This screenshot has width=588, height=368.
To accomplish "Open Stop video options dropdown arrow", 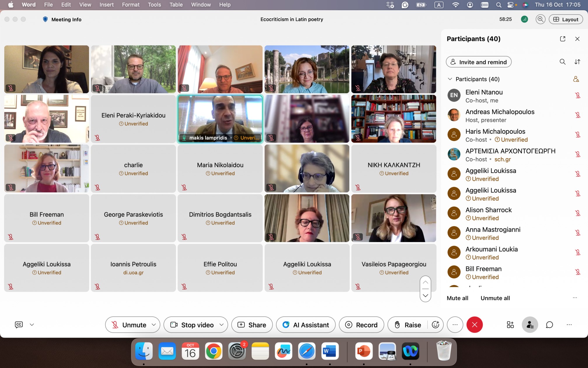I will (221, 325).
